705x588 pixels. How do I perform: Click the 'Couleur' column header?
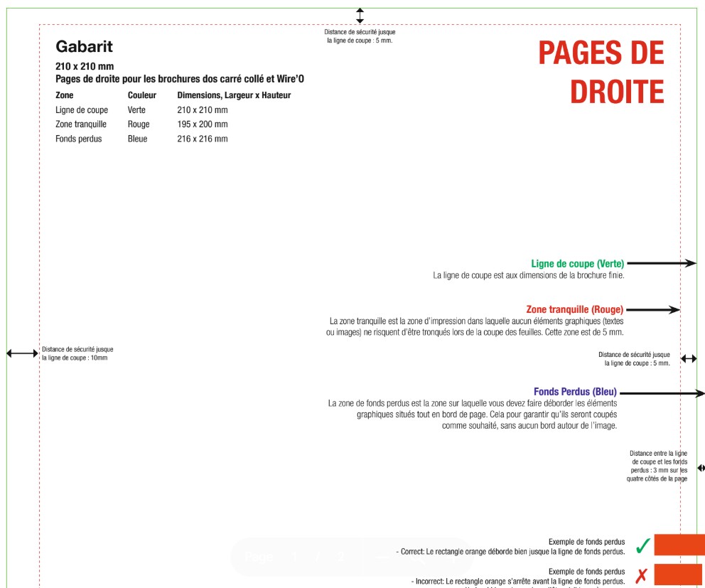pos(142,95)
